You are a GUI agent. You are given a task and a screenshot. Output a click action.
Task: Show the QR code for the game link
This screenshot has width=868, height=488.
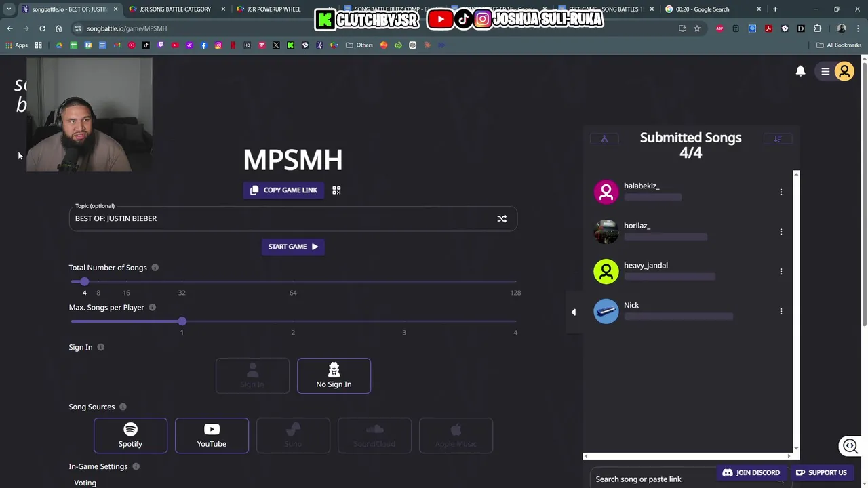coord(336,190)
